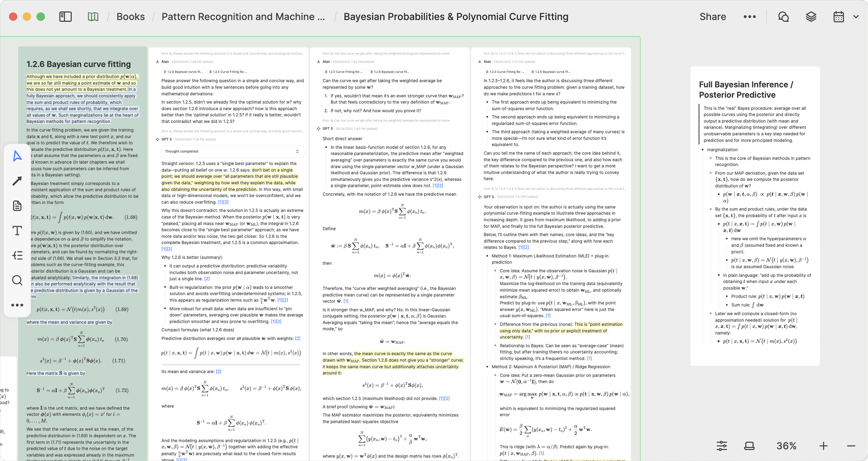Select the arrow connector drawing tool
The image size is (868, 461).
[17, 181]
